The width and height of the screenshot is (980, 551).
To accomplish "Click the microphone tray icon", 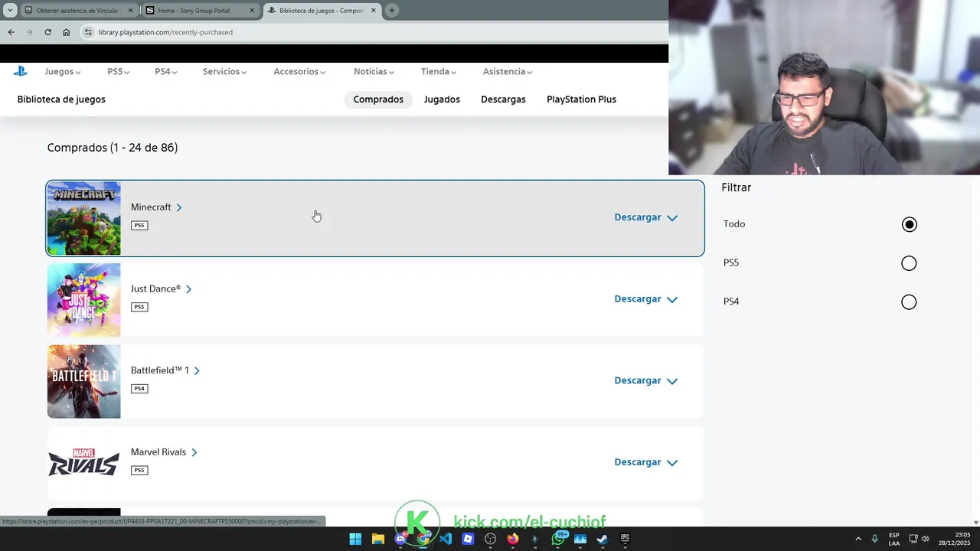I will 874,539.
